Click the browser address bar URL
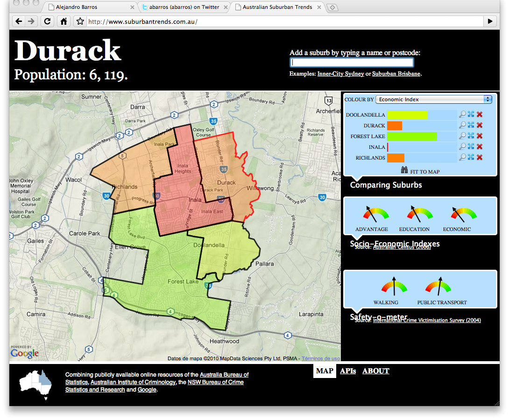The width and height of the screenshot is (509, 420). coord(286,21)
